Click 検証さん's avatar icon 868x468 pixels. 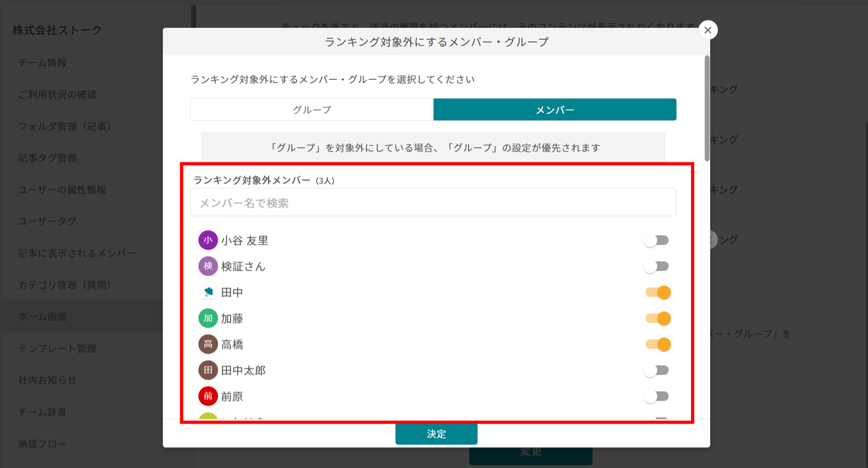point(208,266)
